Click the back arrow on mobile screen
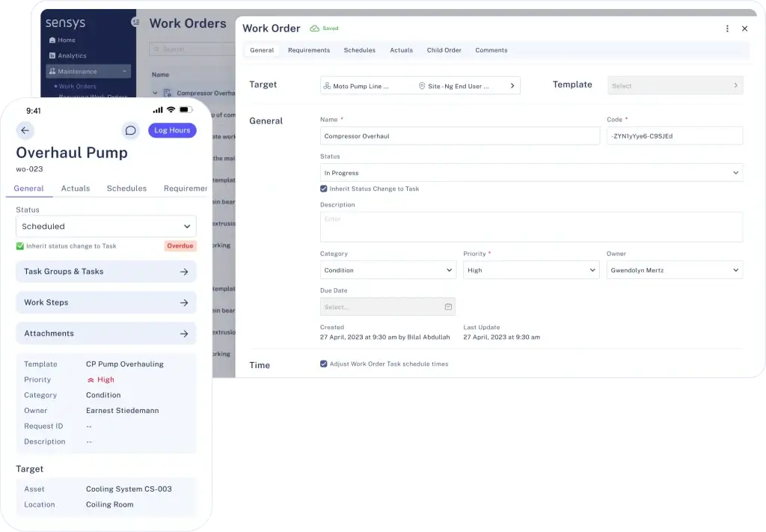766x532 pixels. 25,130
